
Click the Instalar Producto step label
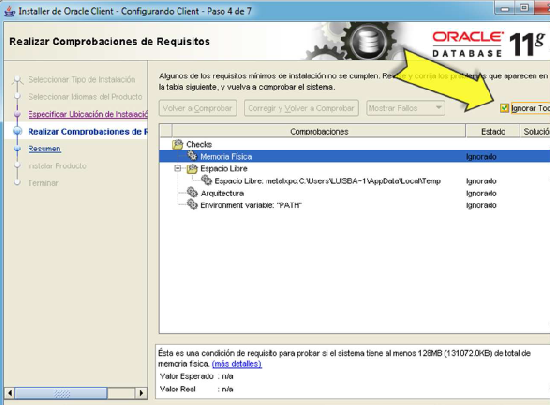[x=58, y=166]
